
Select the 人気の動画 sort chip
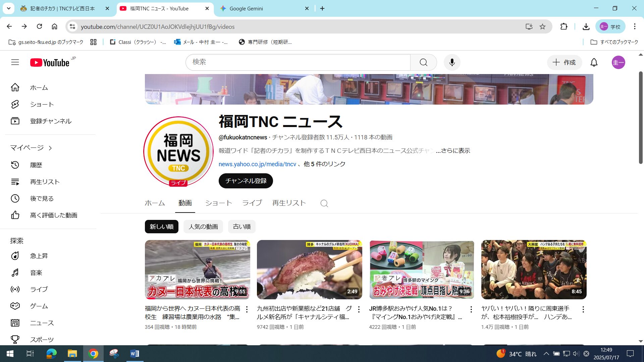pyautogui.click(x=203, y=227)
